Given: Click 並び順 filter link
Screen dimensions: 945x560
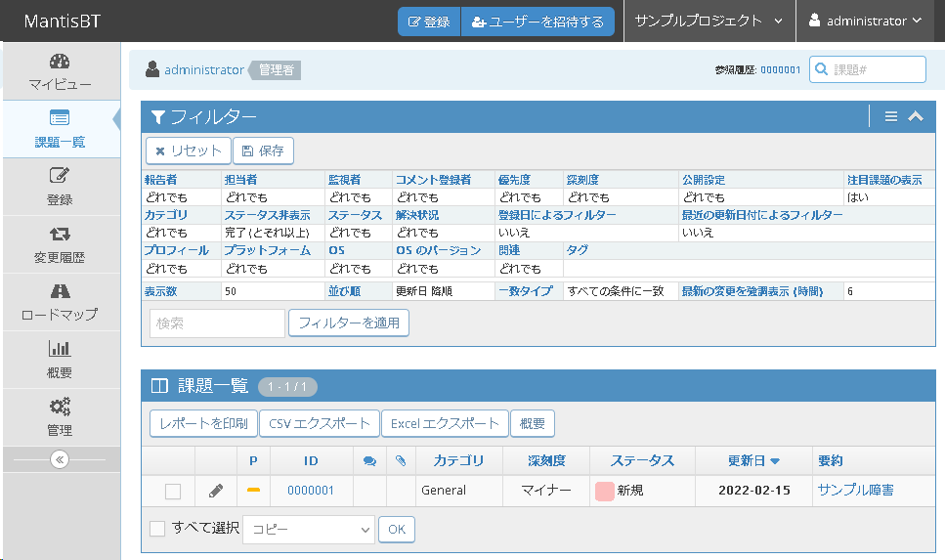Looking at the screenshot, I should tap(344, 291).
